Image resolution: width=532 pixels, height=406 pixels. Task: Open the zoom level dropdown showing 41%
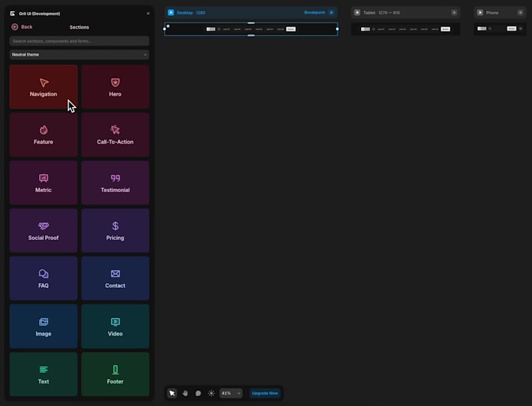click(x=229, y=393)
